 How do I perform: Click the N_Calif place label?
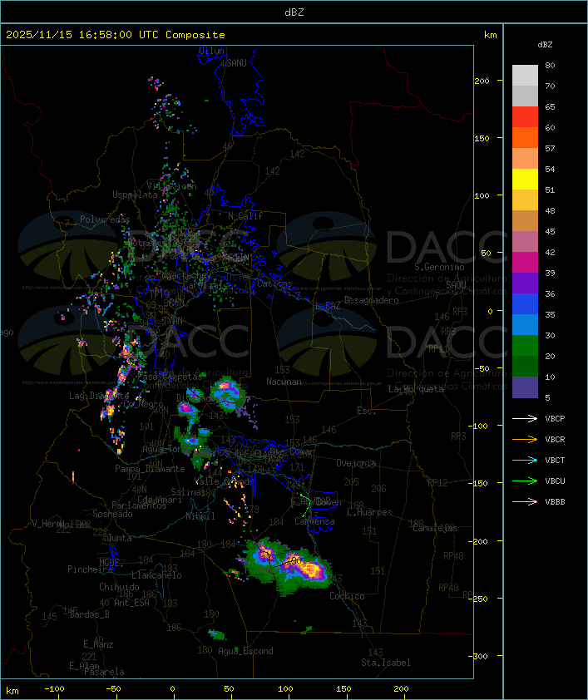245,216
